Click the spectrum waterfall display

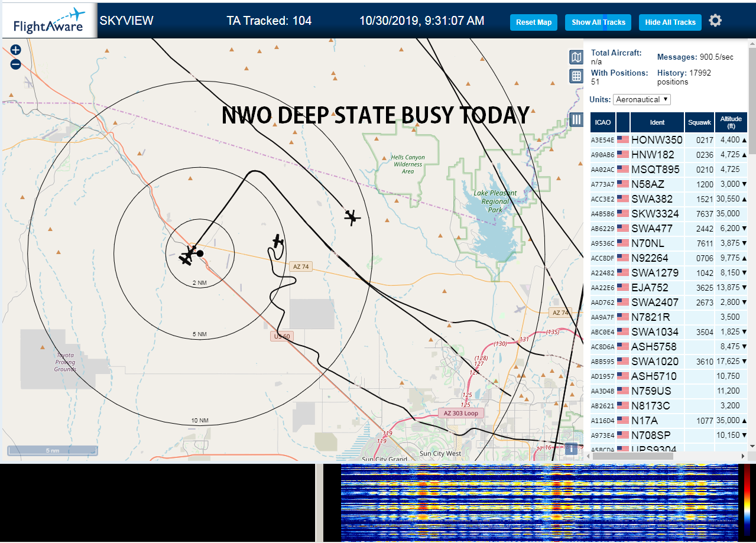[539, 503]
